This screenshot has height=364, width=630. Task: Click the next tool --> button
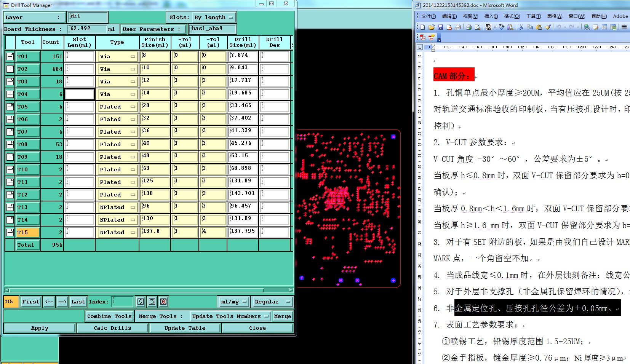pyautogui.click(x=62, y=302)
